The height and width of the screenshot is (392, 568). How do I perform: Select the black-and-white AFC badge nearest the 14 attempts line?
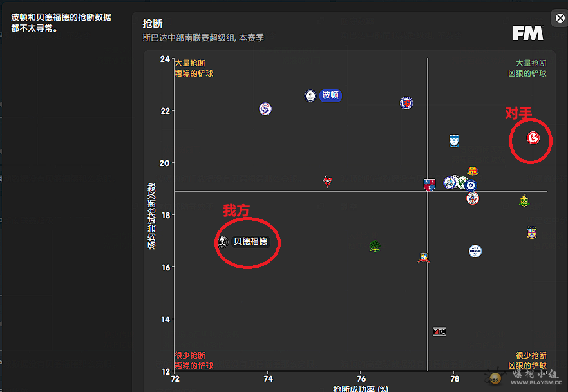coord(439,331)
